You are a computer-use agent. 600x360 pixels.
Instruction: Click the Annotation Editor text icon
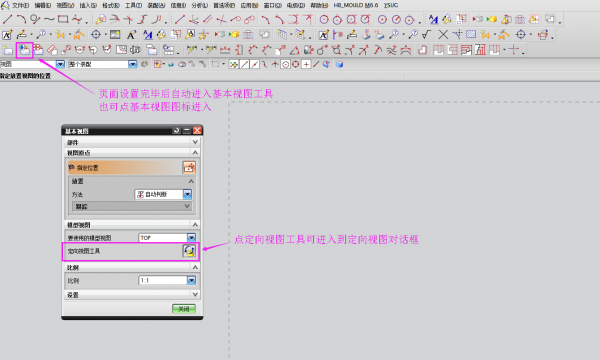[x=7, y=35]
